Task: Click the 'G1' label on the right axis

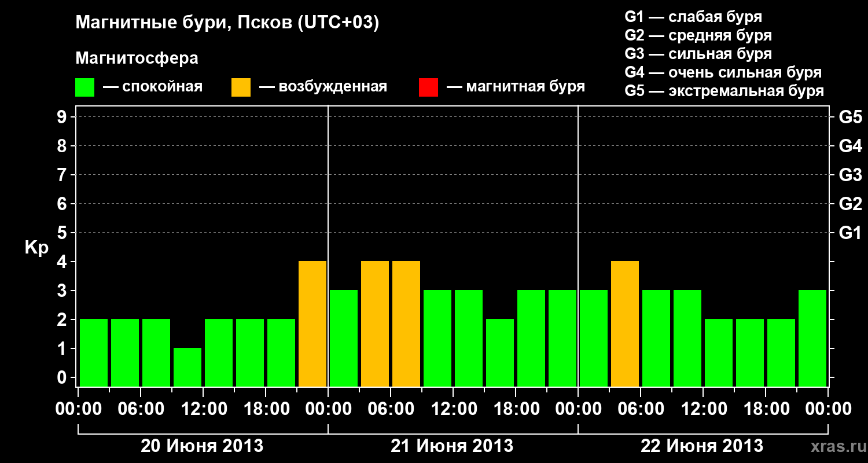Action: (x=851, y=233)
